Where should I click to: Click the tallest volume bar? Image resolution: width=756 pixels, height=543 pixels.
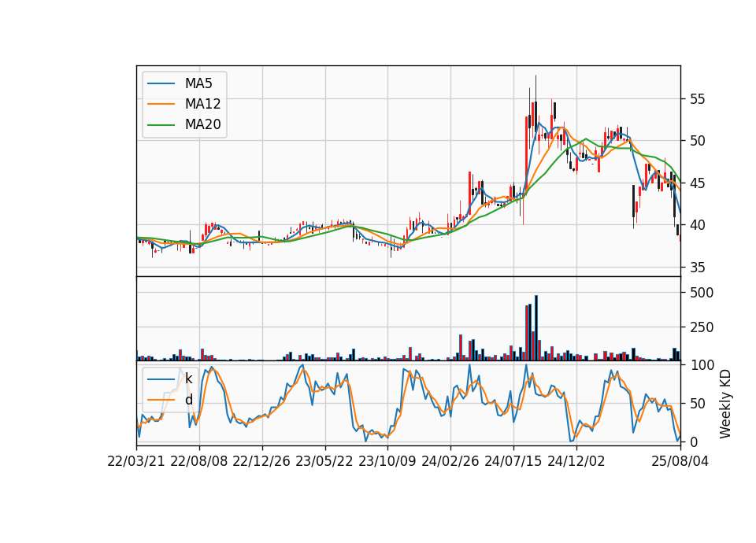pyautogui.click(x=536, y=328)
